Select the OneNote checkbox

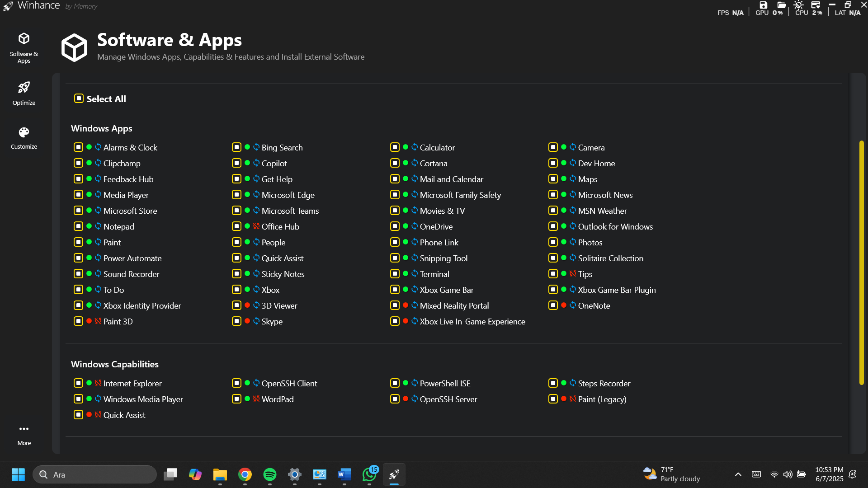[553, 305]
